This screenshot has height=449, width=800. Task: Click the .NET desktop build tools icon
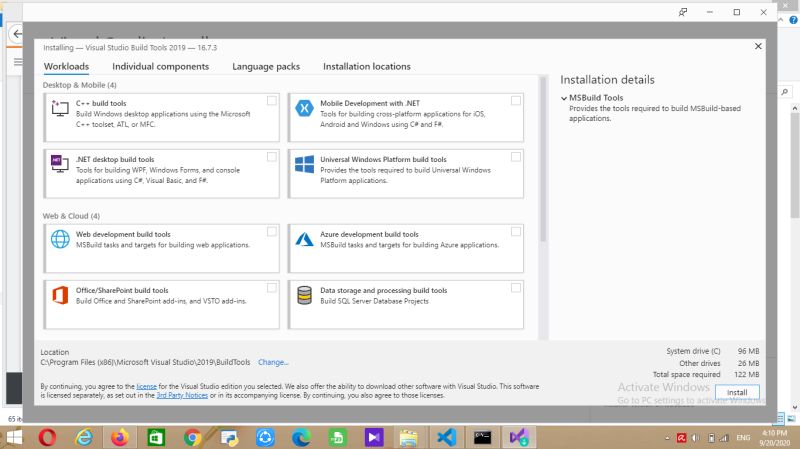60,164
